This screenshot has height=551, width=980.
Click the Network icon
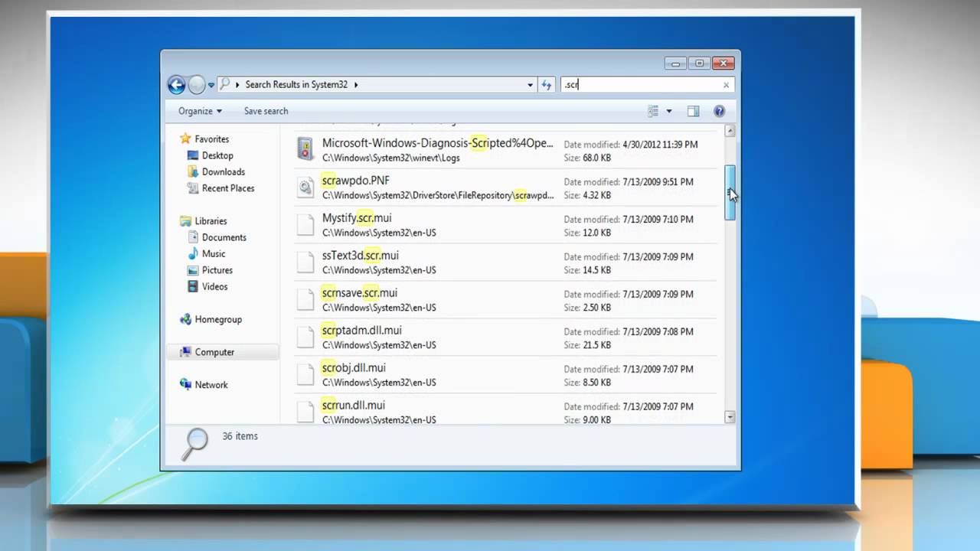pos(185,384)
